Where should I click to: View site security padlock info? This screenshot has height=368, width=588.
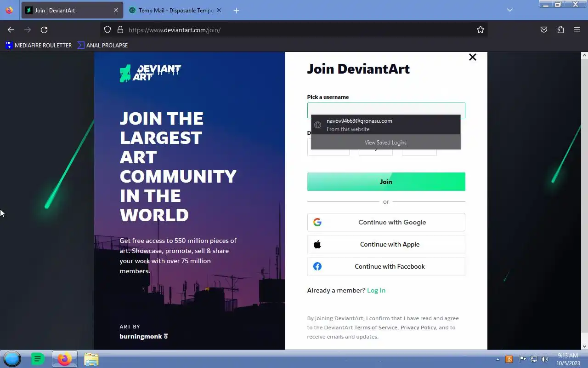pyautogui.click(x=120, y=30)
